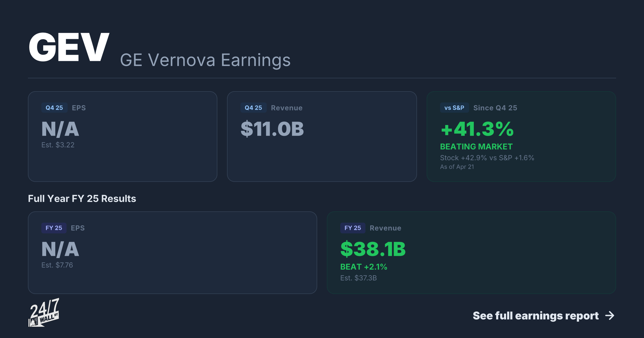Open the See full earnings report link
644x338 pixels.
[x=544, y=316]
